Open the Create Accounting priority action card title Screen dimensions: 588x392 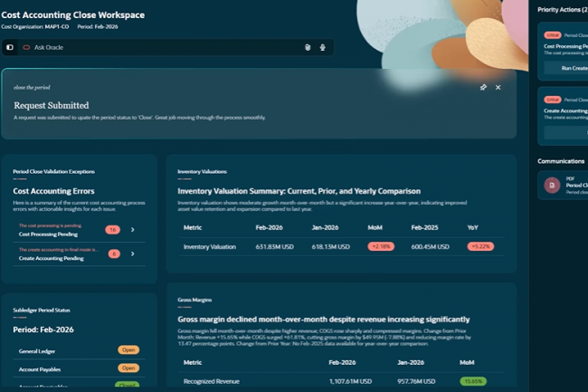pyautogui.click(x=566, y=110)
